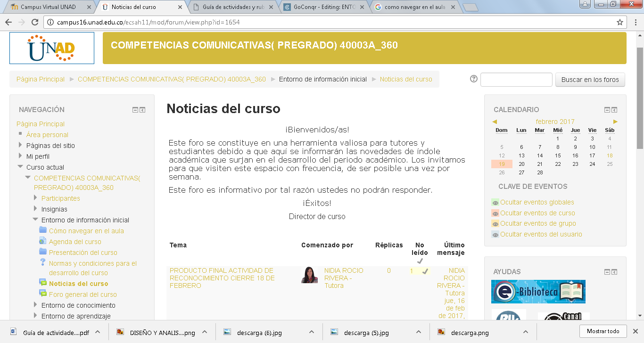Switch to the GoConqr browser tab
Image resolution: width=644 pixels, height=343 pixels.
325,7
